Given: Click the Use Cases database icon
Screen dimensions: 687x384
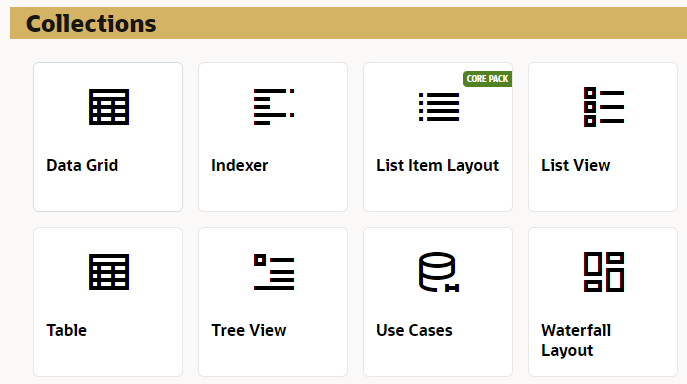Looking at the screenshot, I should (x=439, y=272).
